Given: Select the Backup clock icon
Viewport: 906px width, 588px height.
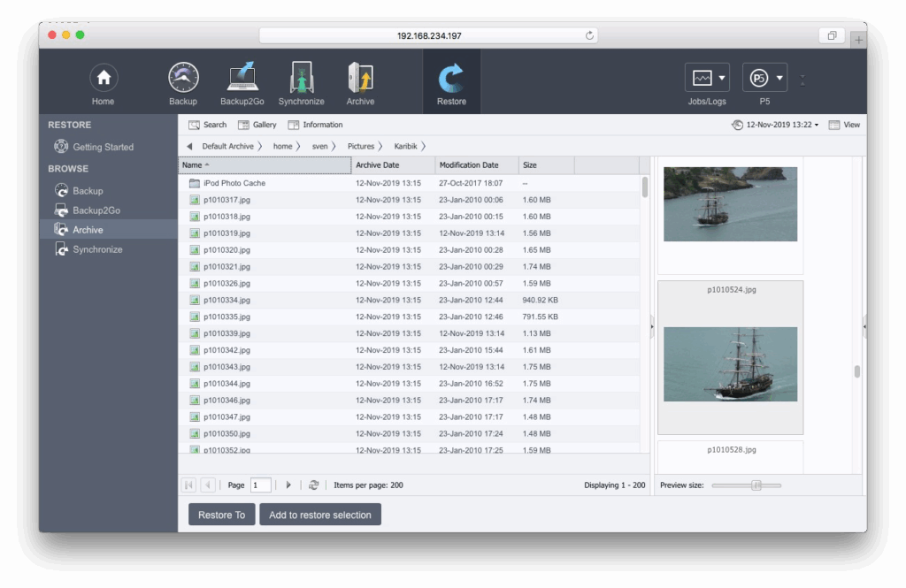Looking at the screenshot, I should pos(183,79).
